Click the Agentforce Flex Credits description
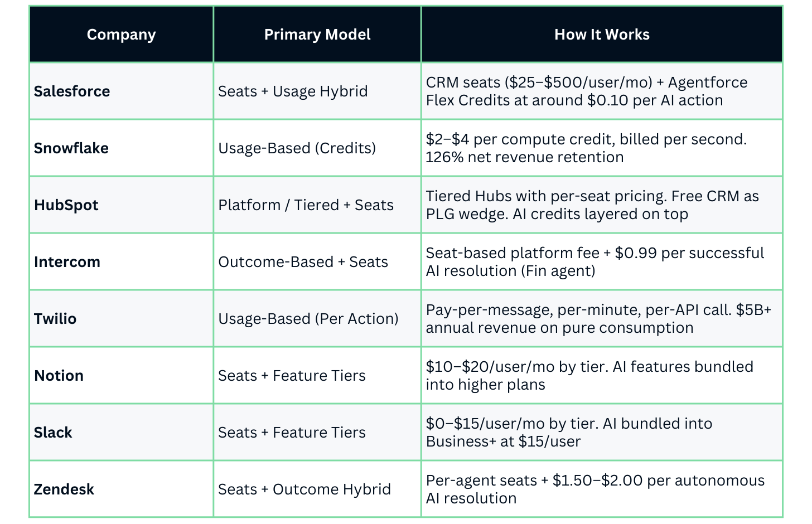 (586, 91)
